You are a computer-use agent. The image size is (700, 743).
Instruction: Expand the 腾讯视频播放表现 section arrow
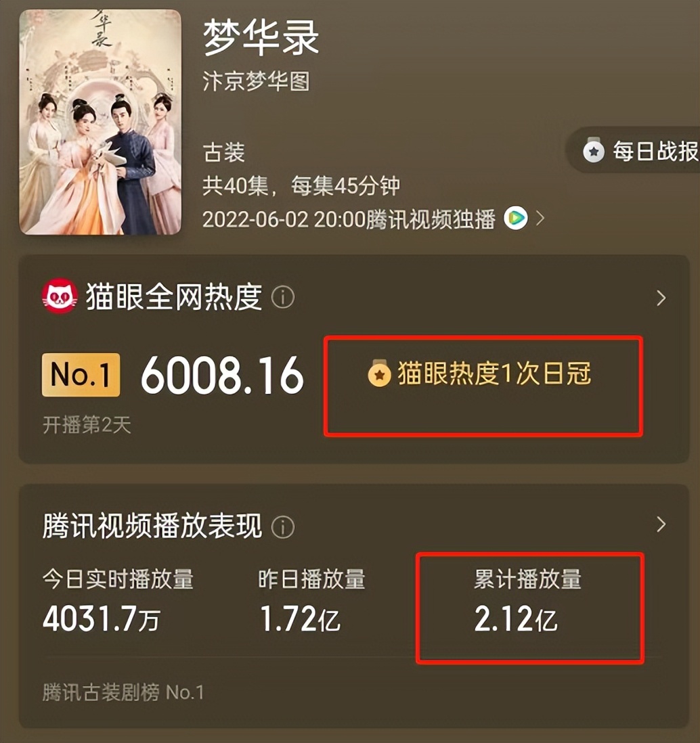661,524
